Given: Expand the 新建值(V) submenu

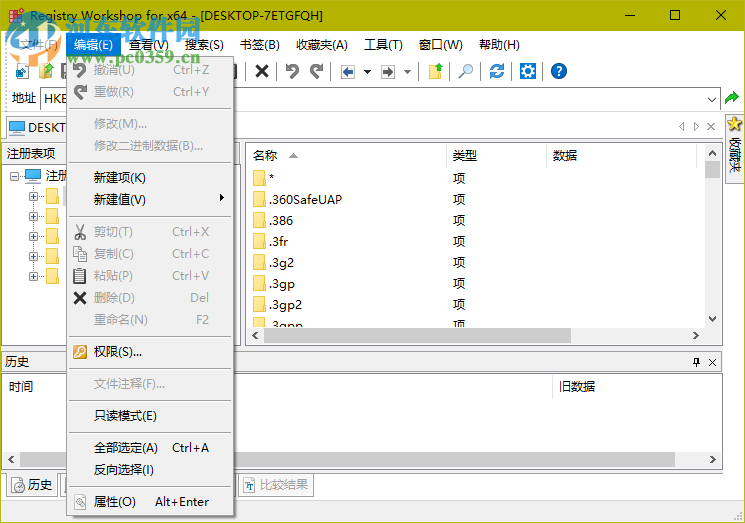Looking at the screenshot, I should [x=150, y=200].
